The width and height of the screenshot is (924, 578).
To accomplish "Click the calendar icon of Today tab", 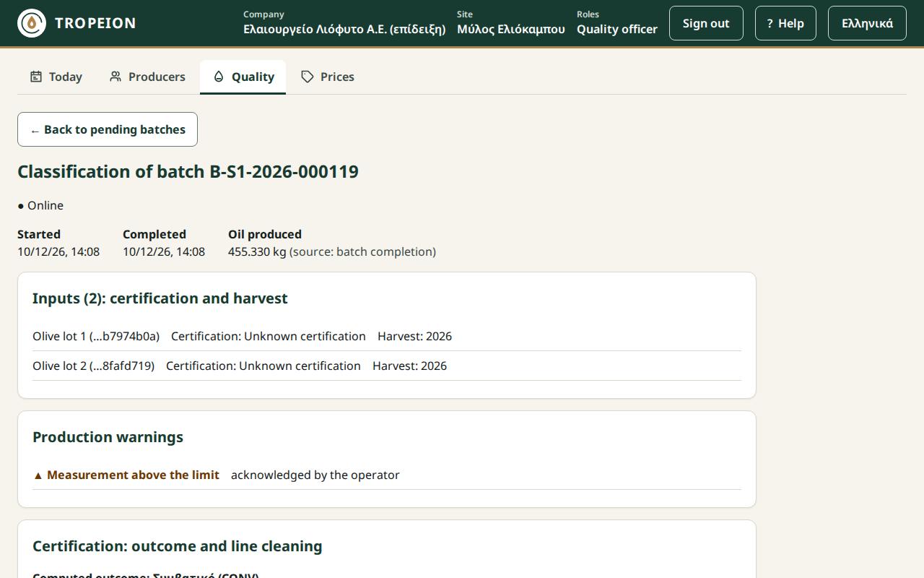I will coord(36,77).
